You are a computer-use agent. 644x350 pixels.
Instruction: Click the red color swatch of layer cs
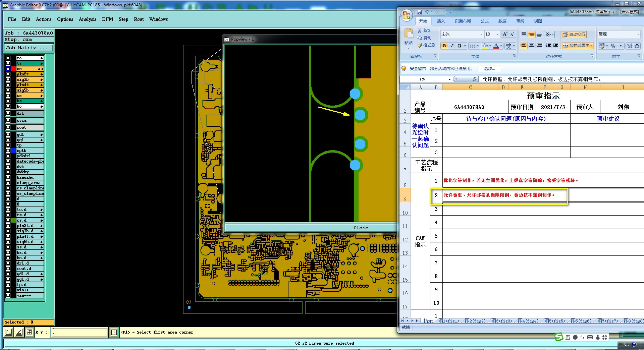tap(13, 69)
